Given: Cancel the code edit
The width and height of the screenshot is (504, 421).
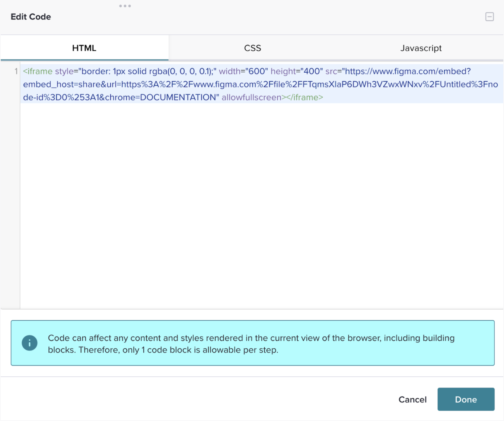Looking at the screenshot, I should point(412,399).
